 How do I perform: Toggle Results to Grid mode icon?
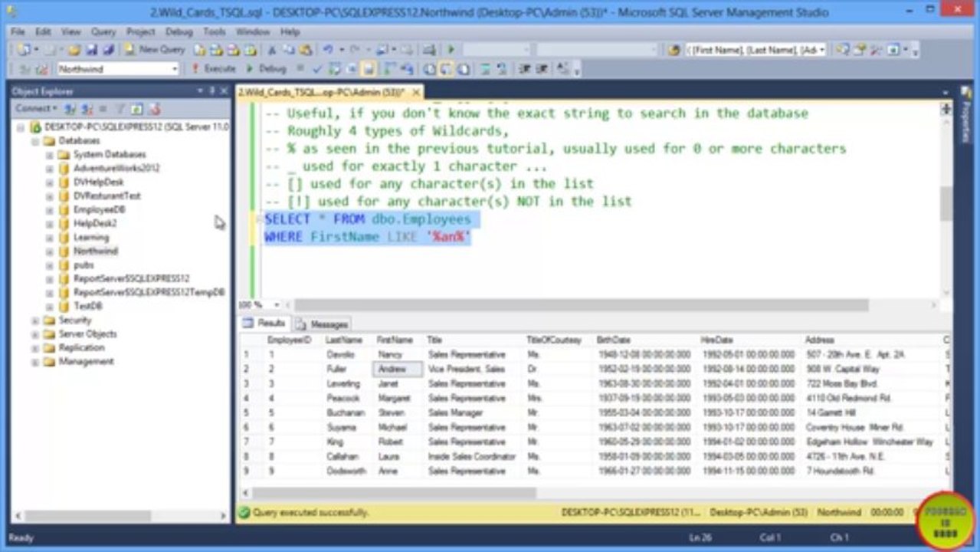click(446, 69)
